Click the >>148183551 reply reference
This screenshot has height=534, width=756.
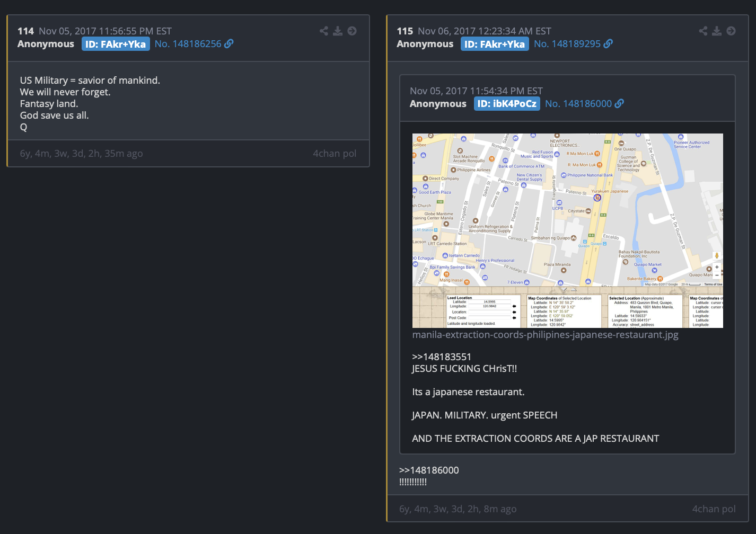click(442, 357)
